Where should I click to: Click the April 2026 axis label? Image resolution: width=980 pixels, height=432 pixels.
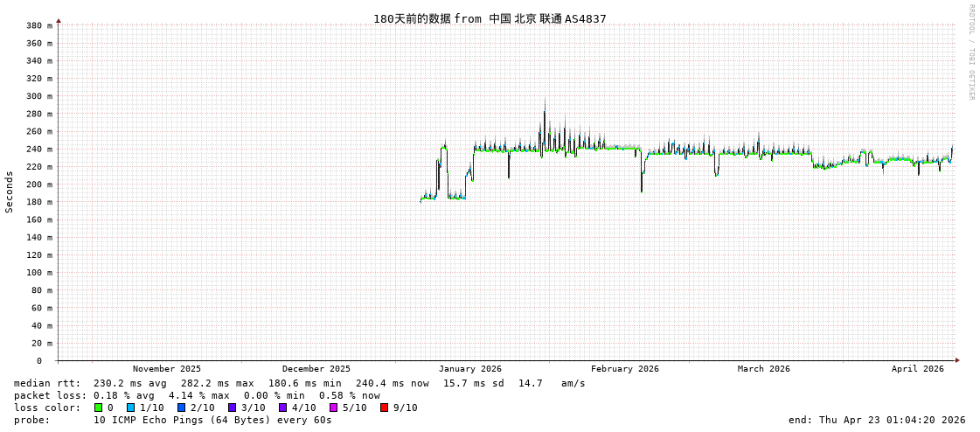tap(917, 369)
